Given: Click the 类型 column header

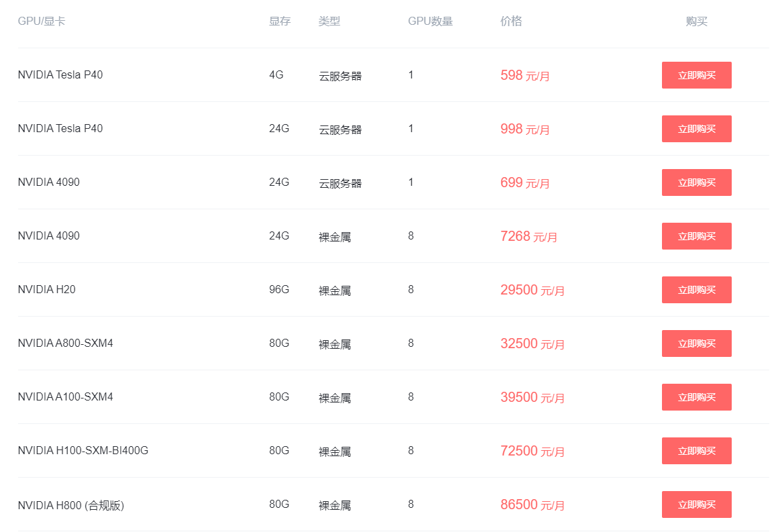Looking at the screenshot, I should point(329,21).
